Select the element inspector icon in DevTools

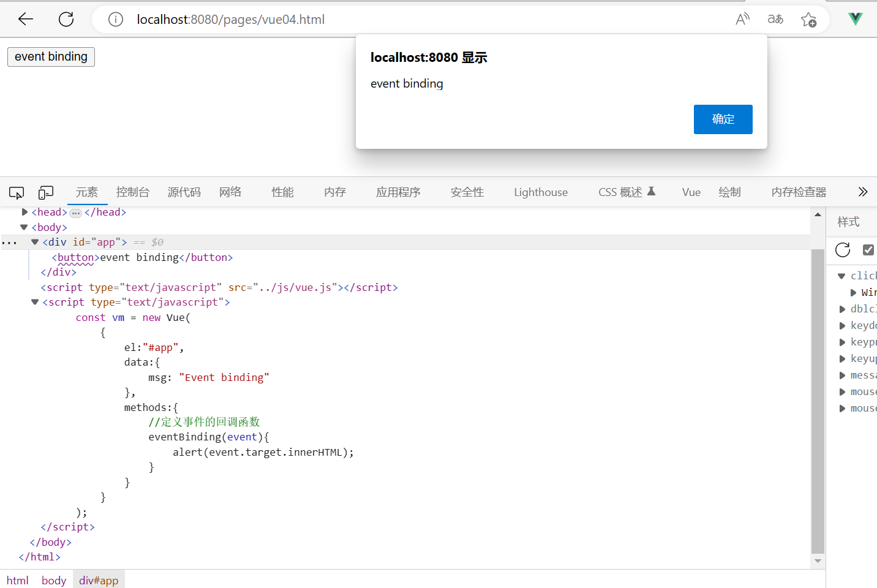(17, 192)
